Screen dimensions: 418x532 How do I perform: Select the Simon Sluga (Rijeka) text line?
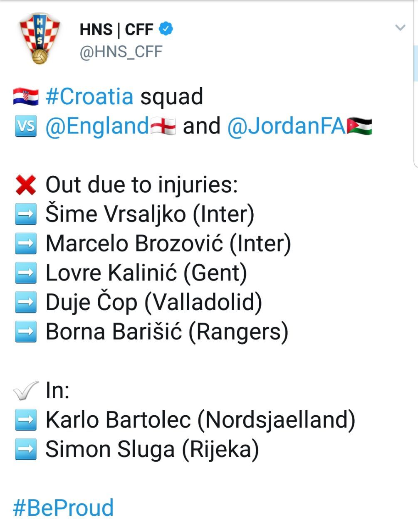coord(152,450)
